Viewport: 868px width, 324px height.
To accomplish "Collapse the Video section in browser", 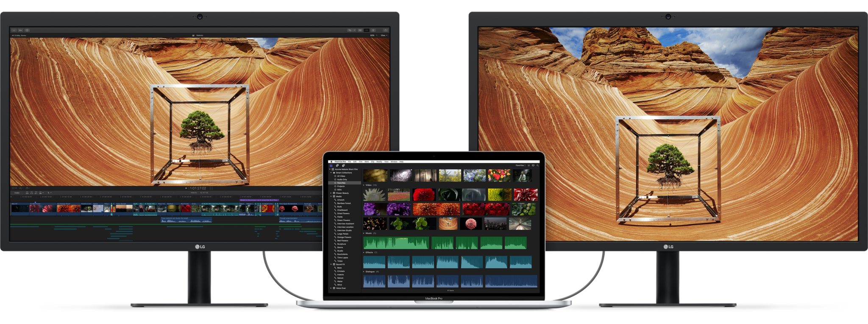I will pos(364,185).
